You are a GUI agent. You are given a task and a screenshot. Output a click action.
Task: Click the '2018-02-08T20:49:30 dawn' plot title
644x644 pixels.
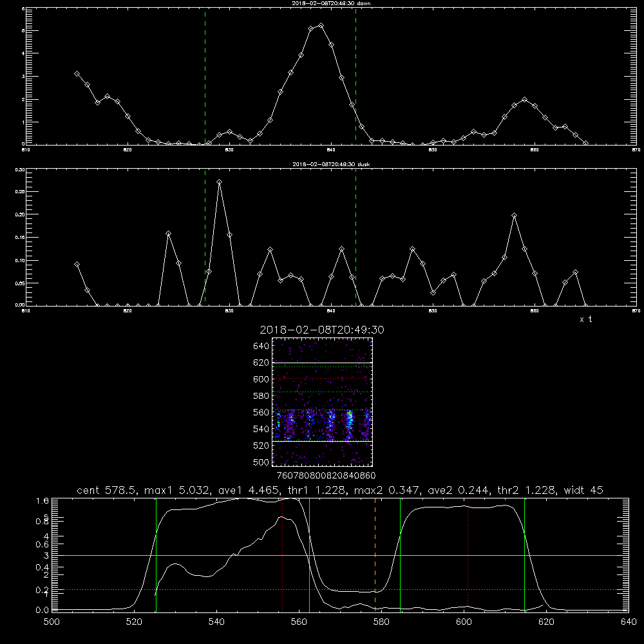point(331,3)
